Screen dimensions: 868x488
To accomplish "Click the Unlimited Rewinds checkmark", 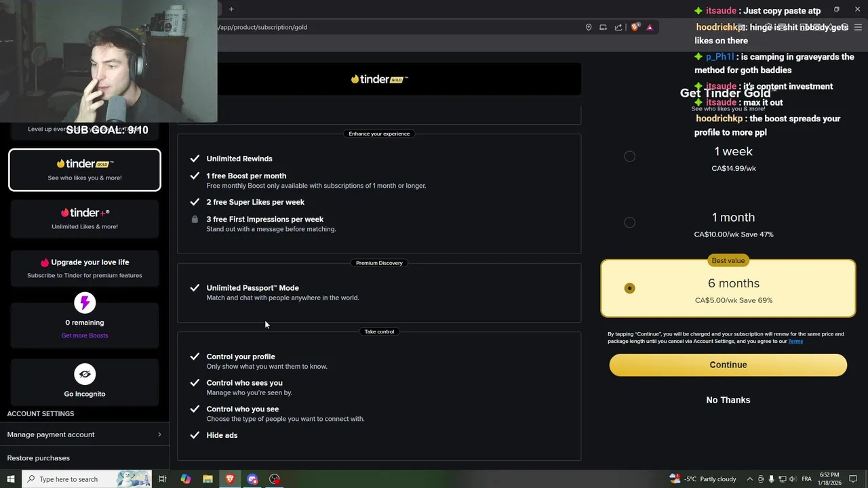I will [195, 159].
